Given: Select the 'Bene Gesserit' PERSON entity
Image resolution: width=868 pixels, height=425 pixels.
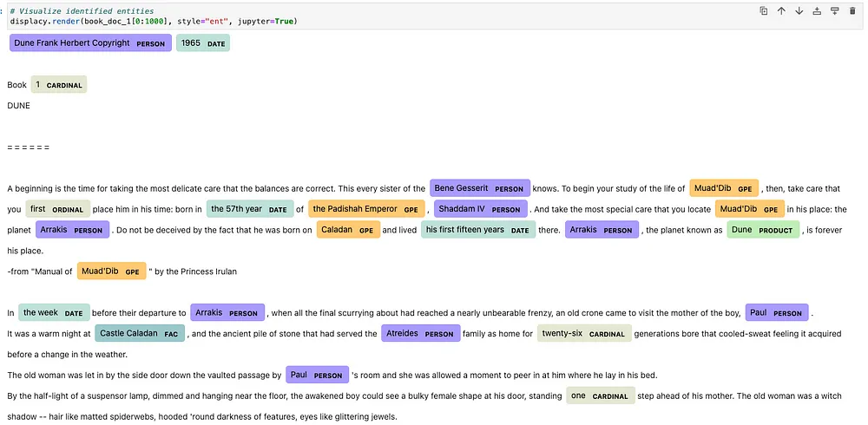Looking at the screenshot, I should tap(480, 188).
